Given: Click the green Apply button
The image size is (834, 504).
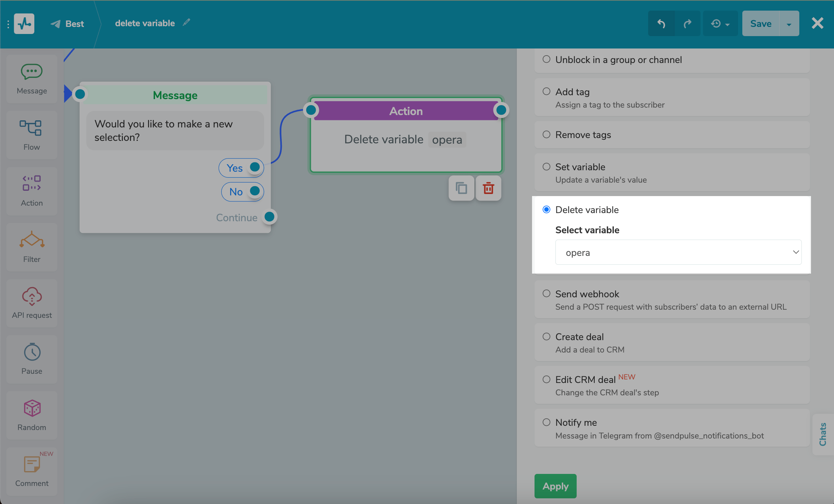Looking at the screenshot, I should coord(555,486).
